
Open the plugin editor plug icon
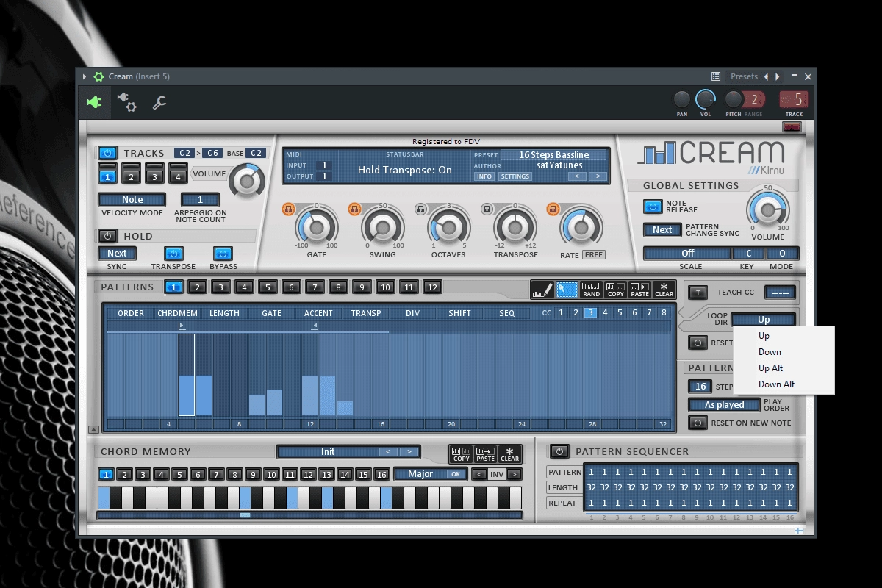pyautogui.click(x=94, y=103)
